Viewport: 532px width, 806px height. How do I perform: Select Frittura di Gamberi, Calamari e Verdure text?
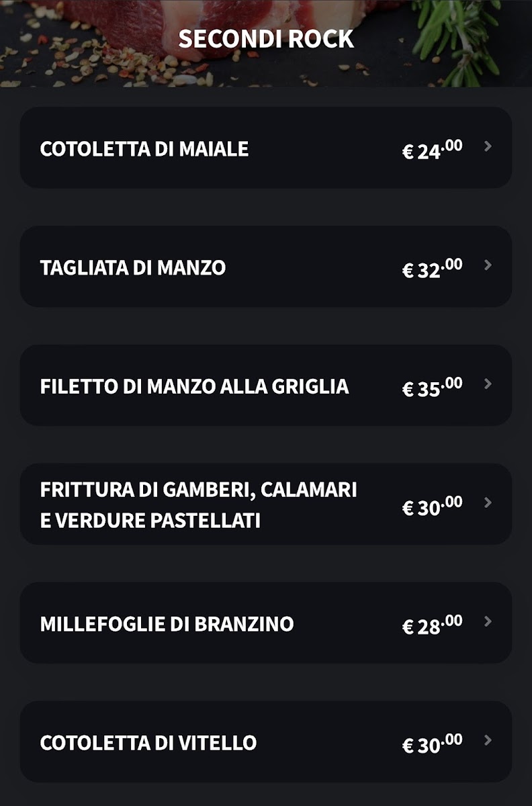(198, 504)
